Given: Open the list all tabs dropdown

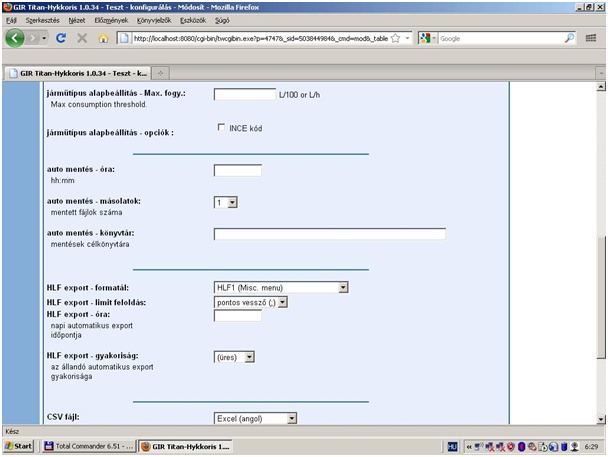Looking at the screenshot, I should pyautogui.click(x=601, y=73).
